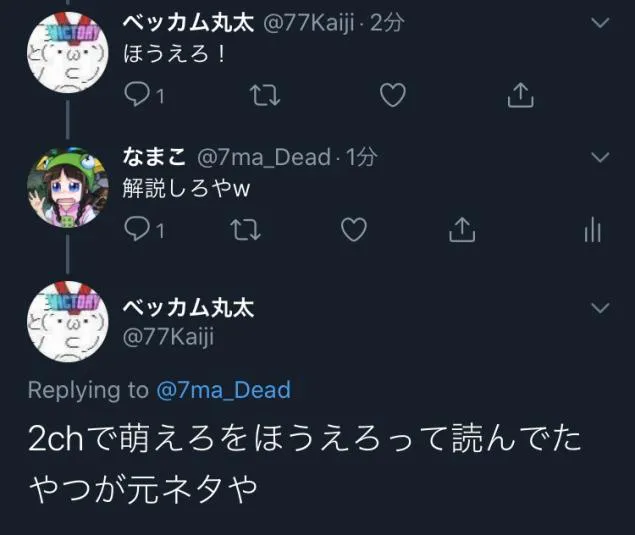
Task: Select the main tweet text about 2ch
Action: pyautogui.click(x=305, y=463)
